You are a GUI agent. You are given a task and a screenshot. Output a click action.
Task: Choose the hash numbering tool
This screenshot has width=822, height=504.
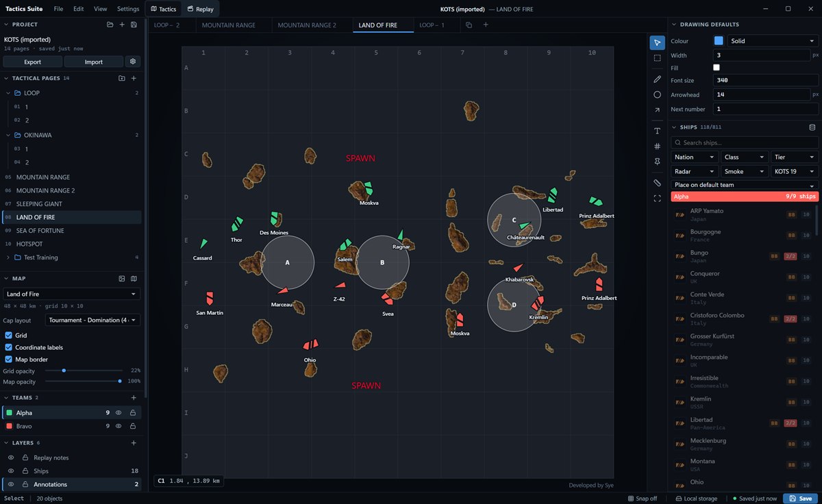657,146
